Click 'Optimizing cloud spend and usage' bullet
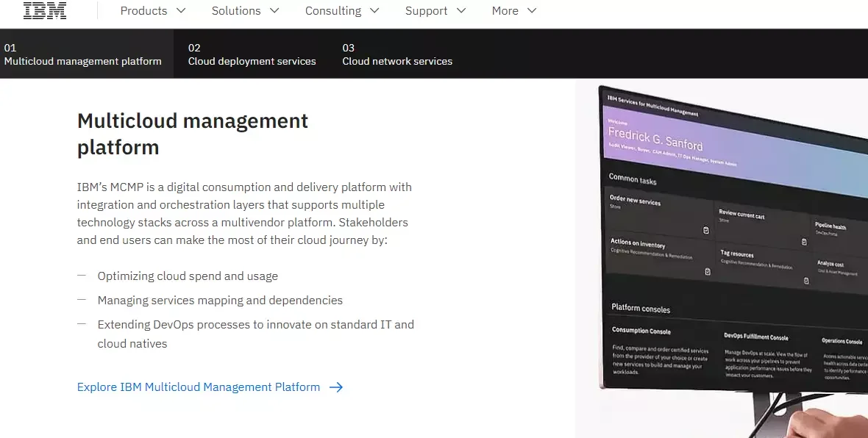This screenshot has height=438, width=868. (x=188, y=276)
